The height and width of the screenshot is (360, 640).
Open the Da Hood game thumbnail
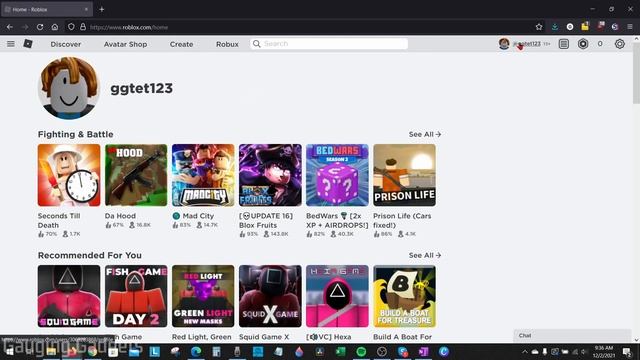click(x=136, y=175)
